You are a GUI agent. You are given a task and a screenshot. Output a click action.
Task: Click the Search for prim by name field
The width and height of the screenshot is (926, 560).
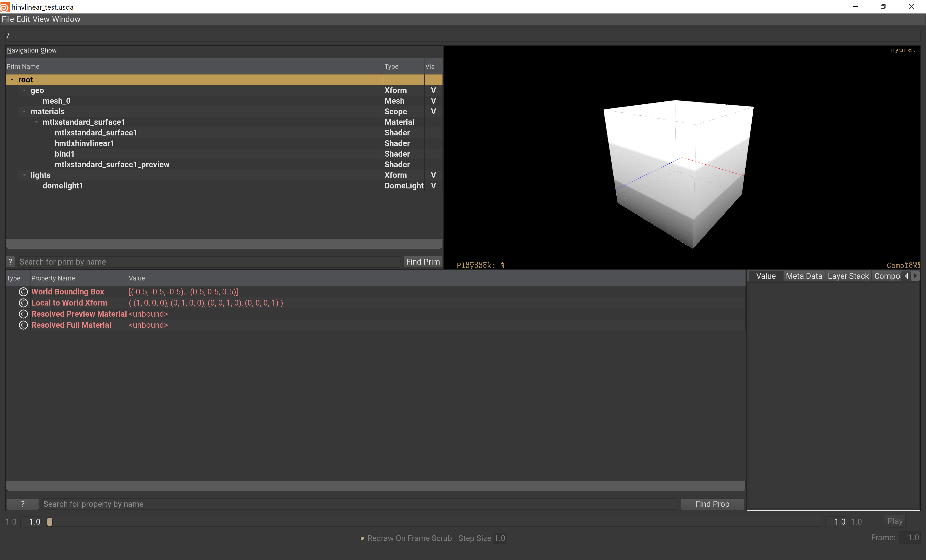(207, 262)
